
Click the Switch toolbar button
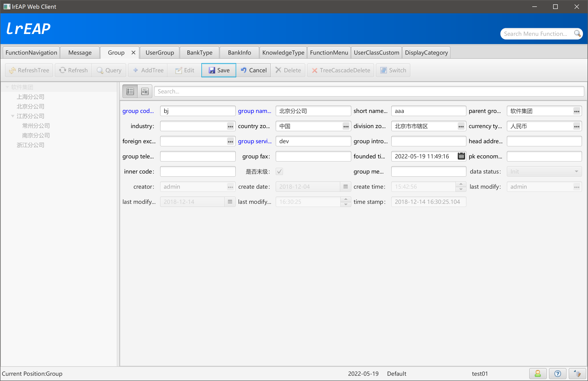pos(393,70)
